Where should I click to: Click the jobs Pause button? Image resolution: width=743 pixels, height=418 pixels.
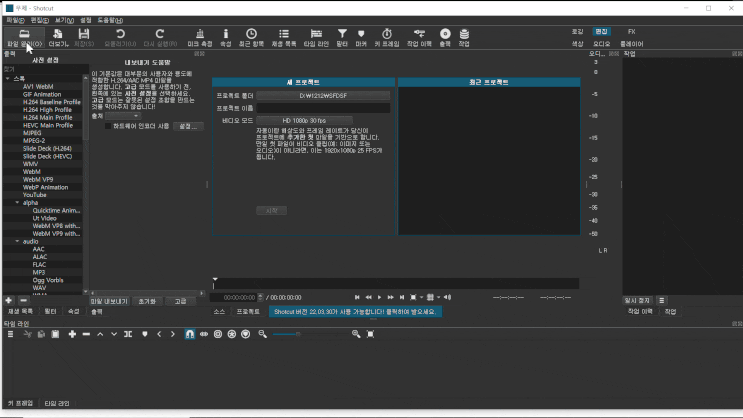pos(637,300)
